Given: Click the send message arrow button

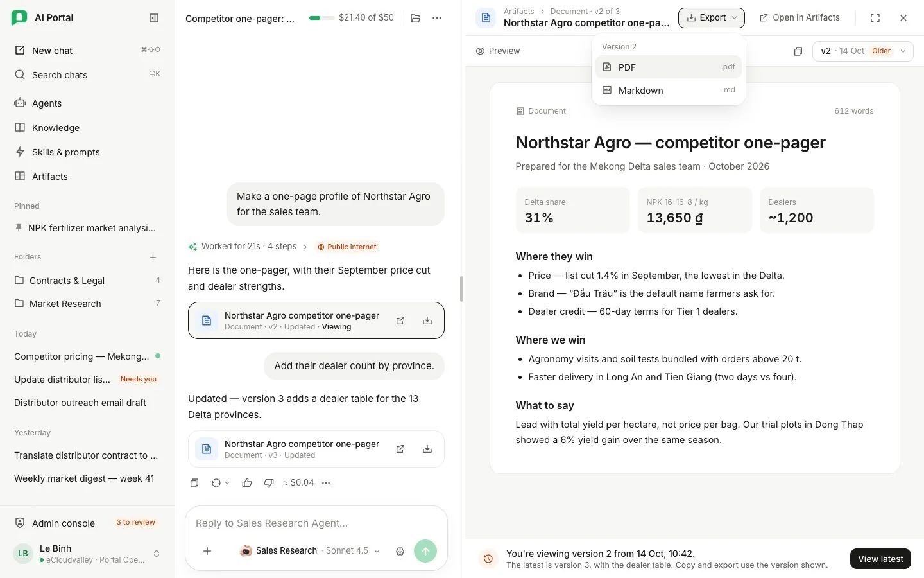Looking at the screenshot, I should [425, 551].
